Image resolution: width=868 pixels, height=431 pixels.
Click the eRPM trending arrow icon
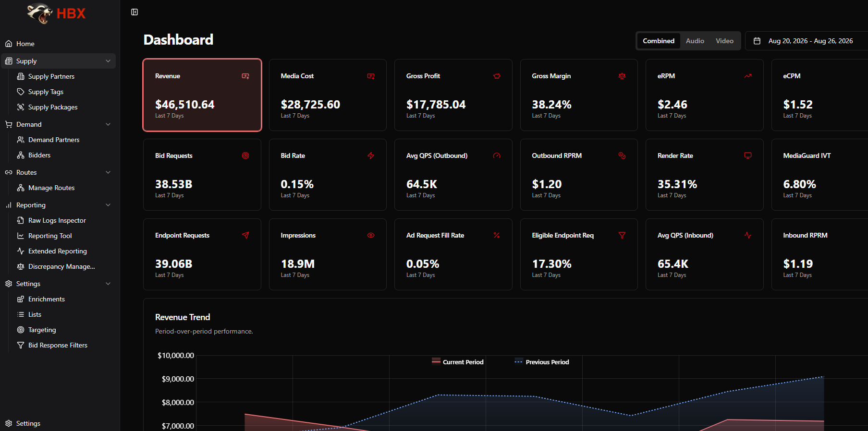click(748, 76)
